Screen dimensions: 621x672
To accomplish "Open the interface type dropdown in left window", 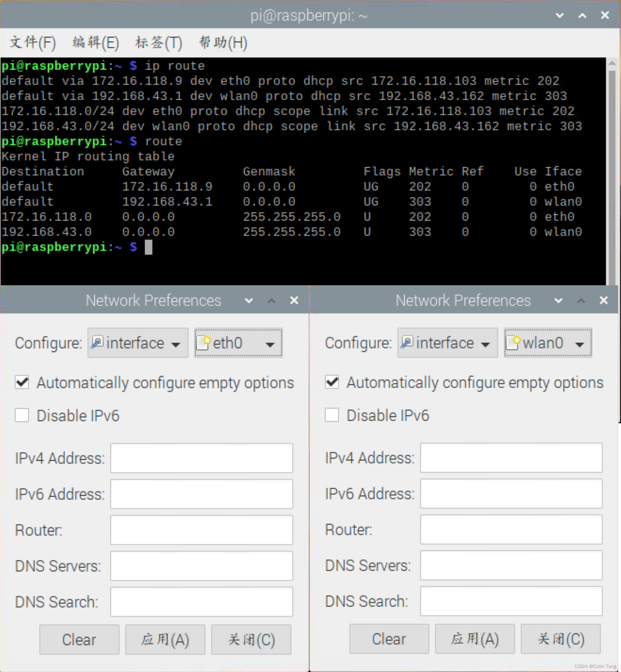I will 138,343.
